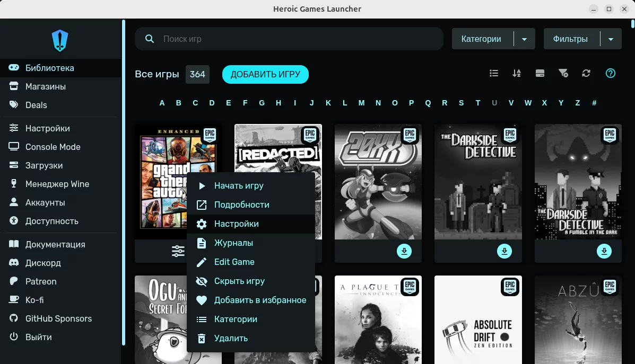Open Аккаунты page
Screen dimensions: 635x364
60,202
